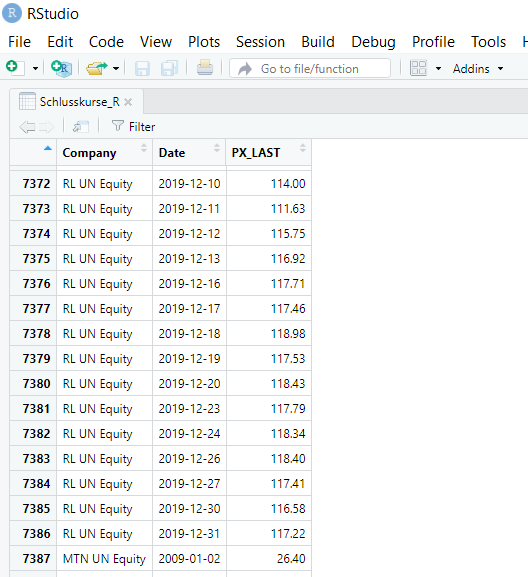Click the Open File folder icon
The height and width of the screenshot is (577, 528).
[96, 68]
